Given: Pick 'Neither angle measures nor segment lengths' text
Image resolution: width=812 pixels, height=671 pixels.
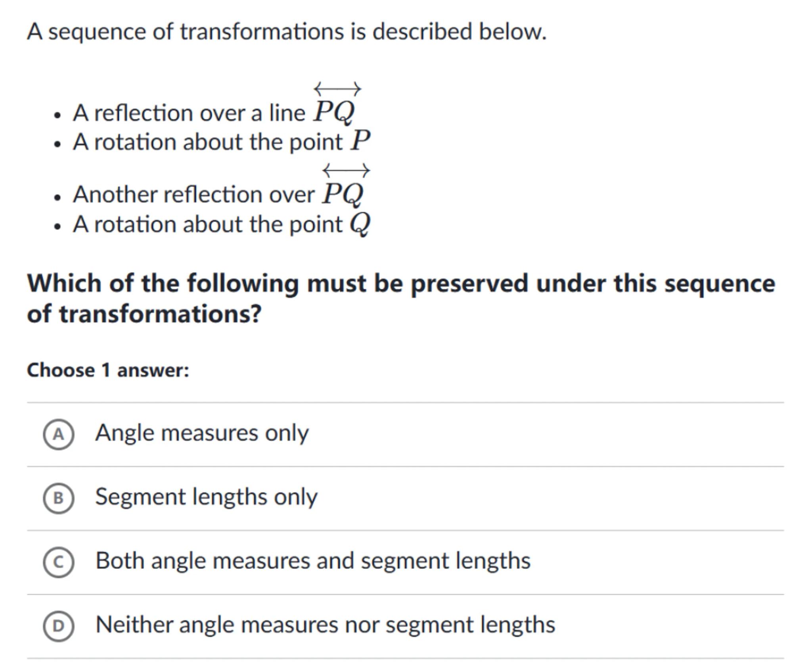Looking at the screenshot, I should pyautogui.click(x=325, y=625).
